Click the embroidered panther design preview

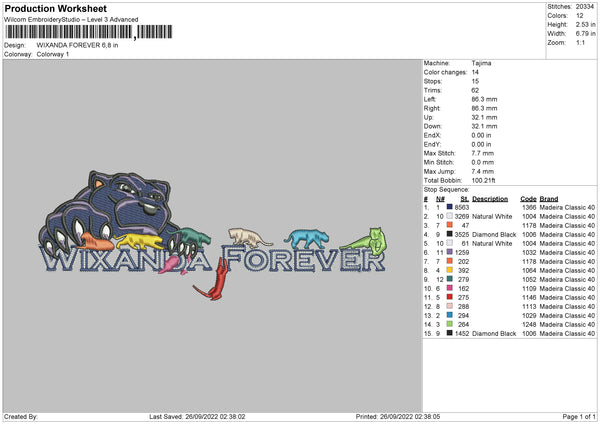coord(213,235)
